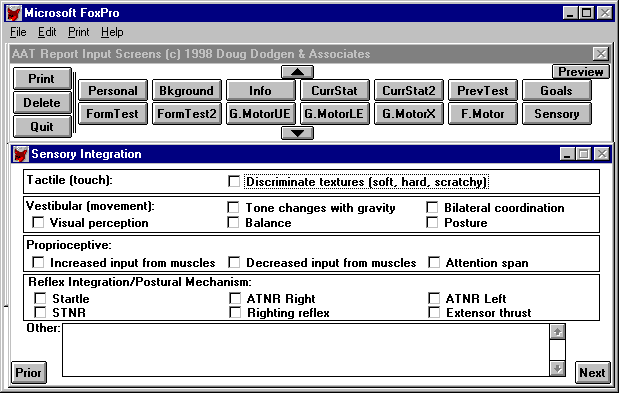
Task: Click the up arrow button above the screen tabs
Action: coord(297,72)
